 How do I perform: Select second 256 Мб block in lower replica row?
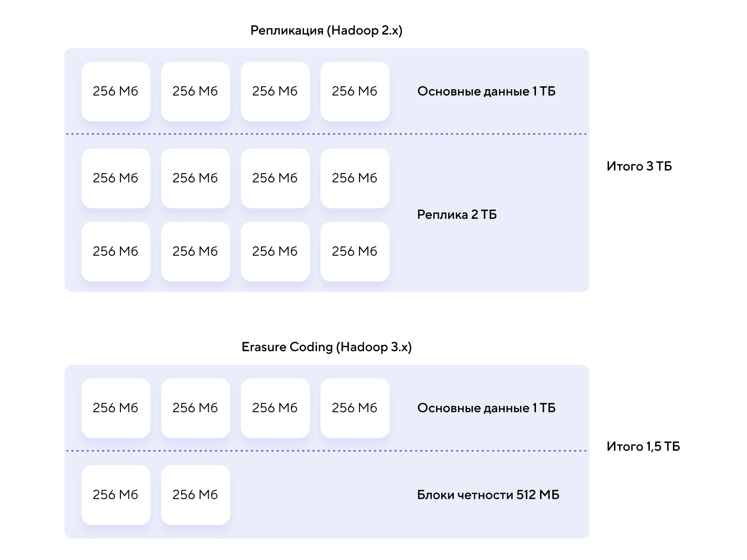pos(196,252)
